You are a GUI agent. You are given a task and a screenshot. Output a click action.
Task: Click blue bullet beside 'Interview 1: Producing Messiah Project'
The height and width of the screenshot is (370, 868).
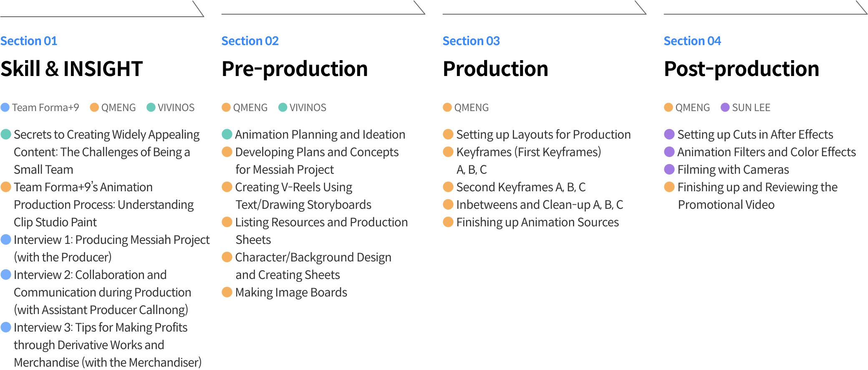pyautogui.click(x=6, y=239)
